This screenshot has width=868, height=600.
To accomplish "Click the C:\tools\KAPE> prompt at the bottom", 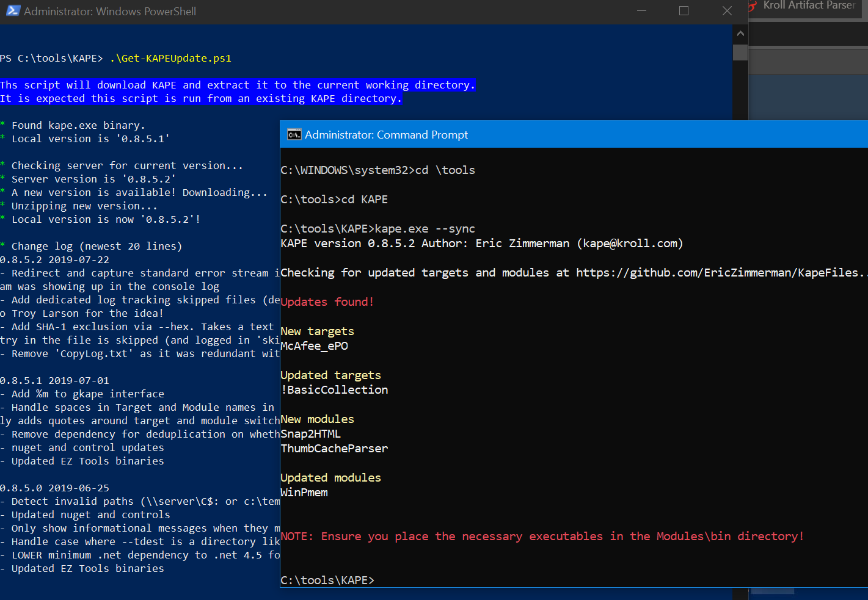I will click(x=327, y=580).
